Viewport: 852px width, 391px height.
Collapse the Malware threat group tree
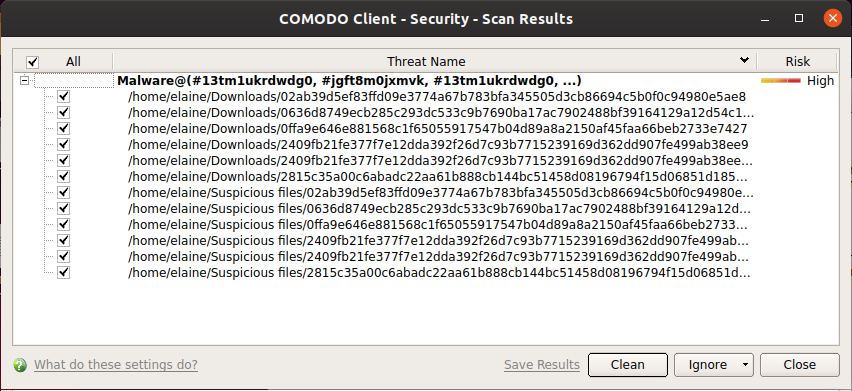tap(24, 80)
